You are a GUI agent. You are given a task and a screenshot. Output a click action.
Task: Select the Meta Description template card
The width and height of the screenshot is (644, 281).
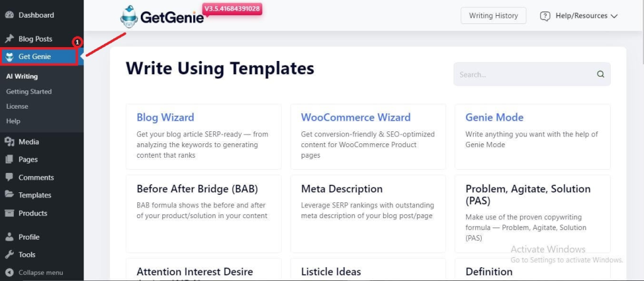[368, 214]
